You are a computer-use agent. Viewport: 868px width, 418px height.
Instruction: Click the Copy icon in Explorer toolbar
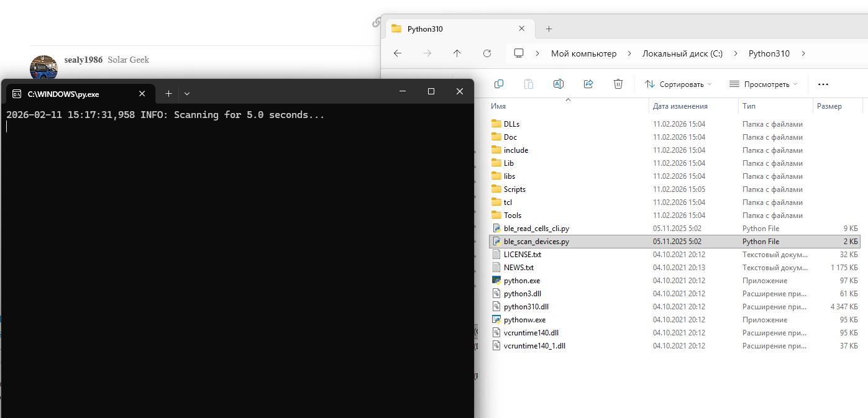pos(498,84)
